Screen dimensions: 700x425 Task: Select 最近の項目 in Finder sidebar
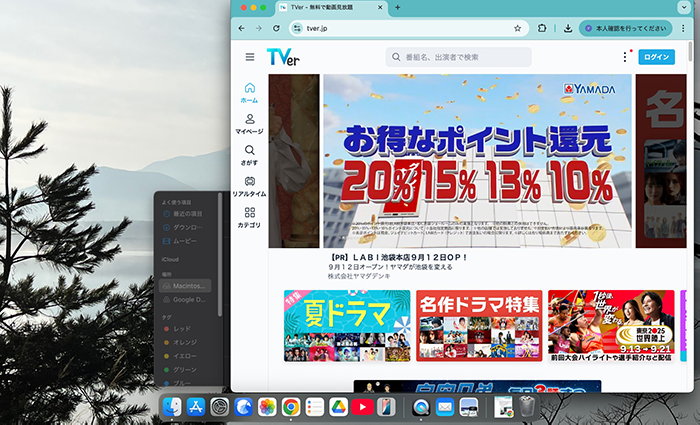[x=183, y=214]
